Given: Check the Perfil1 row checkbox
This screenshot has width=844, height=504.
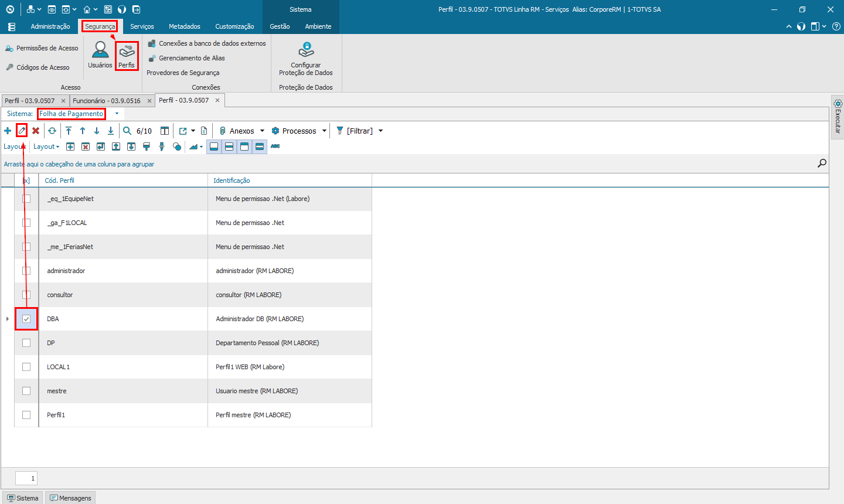Looking at the screenshot, I should pos(26,415).
